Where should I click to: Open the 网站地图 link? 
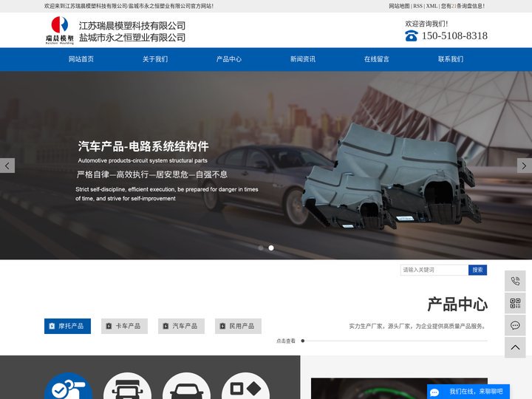[x=399, y=6]
